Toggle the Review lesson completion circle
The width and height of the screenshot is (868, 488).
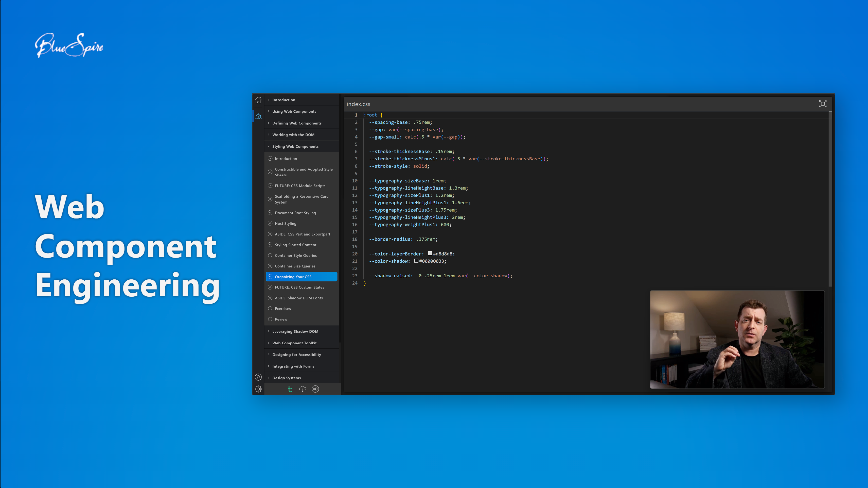click(270, 319)
